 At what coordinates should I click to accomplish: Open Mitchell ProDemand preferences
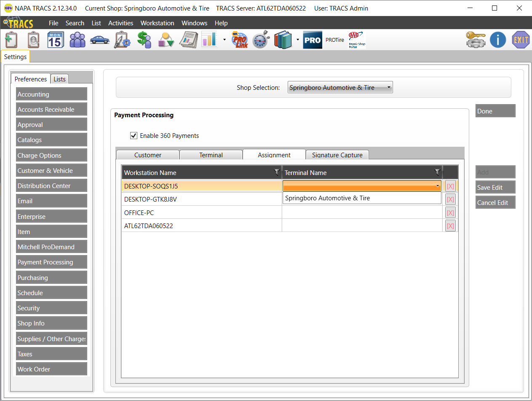click(52, 247)
